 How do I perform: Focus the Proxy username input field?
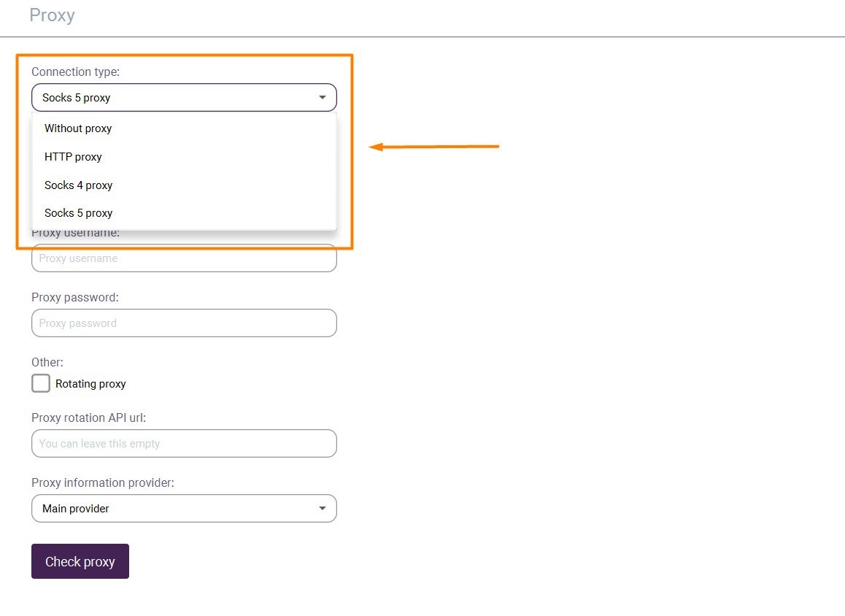[x=184, y=258]
